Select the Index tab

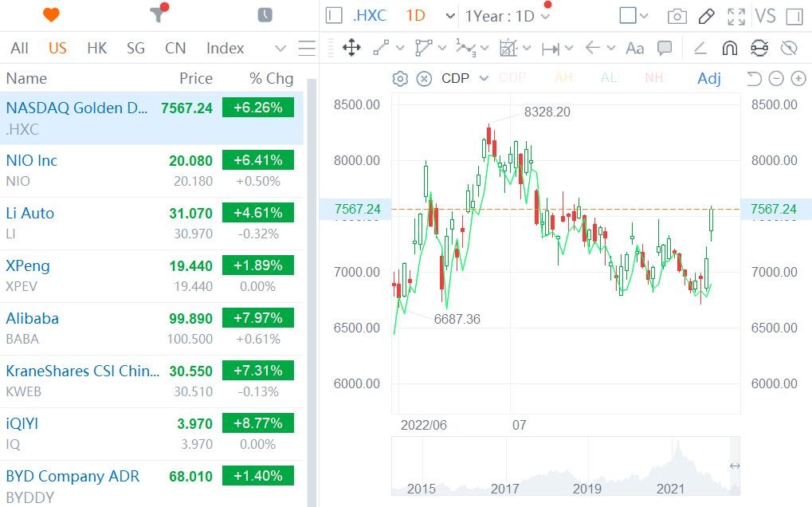click(225, 48)
